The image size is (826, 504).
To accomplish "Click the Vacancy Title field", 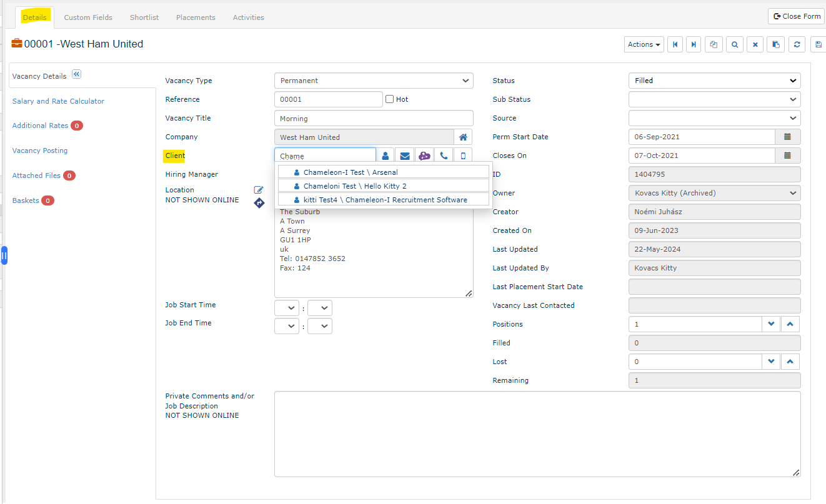I will click(x=374, y=118).
